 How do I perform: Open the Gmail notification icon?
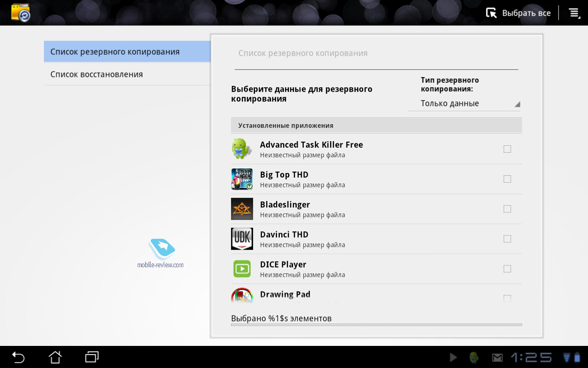pos(497,357)
